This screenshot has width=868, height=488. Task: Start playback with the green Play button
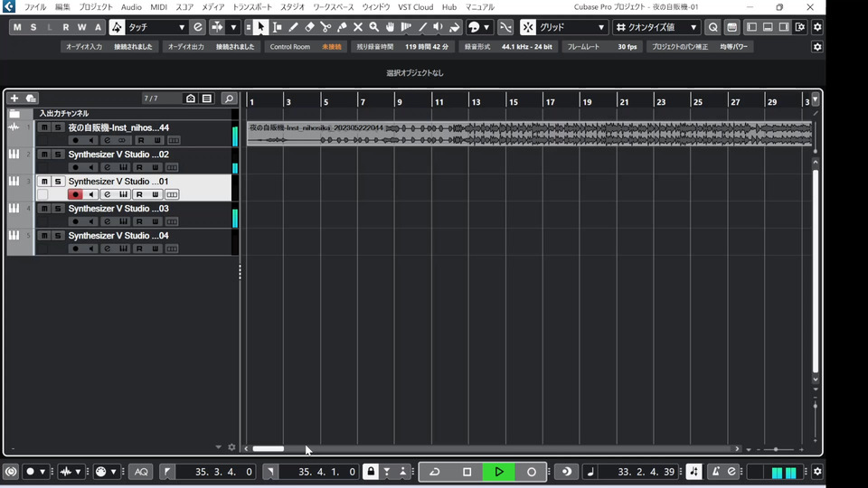point(499,472)
